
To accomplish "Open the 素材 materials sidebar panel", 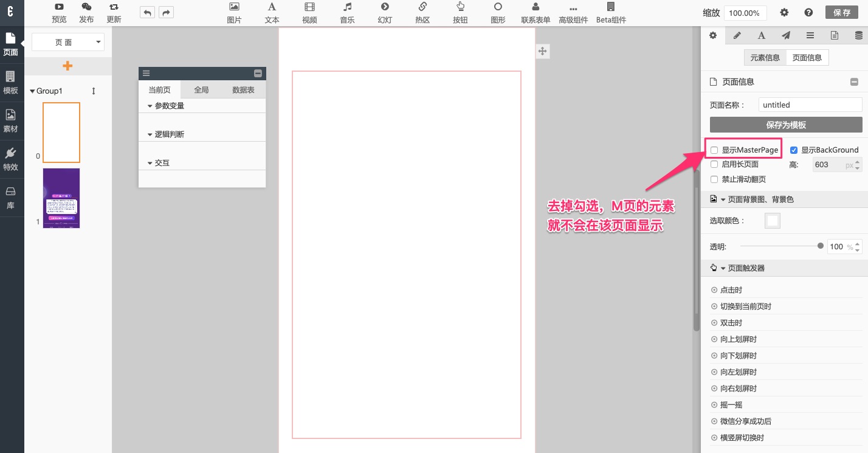I will click(11, 120).
